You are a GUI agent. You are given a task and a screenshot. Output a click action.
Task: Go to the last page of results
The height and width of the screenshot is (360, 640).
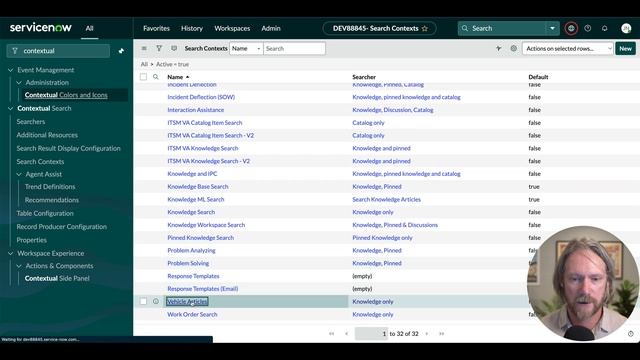(442, 334)
